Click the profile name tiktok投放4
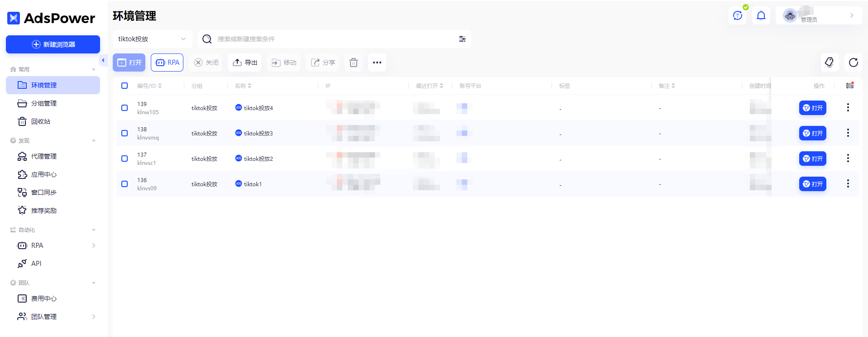 (259, 108)
